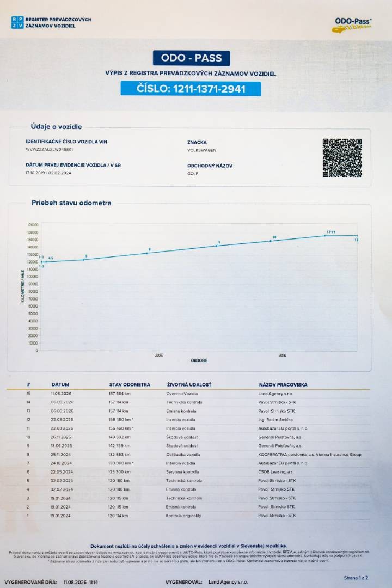Select the odometer value 120 114 km
The width and height of the screenshot is (392, 588).
[118, 516]
